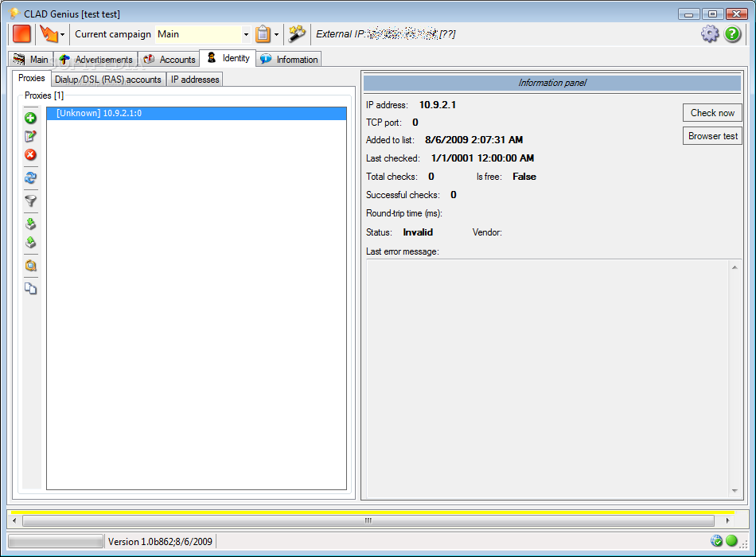Click the Status value Invalid

(418, 232)
